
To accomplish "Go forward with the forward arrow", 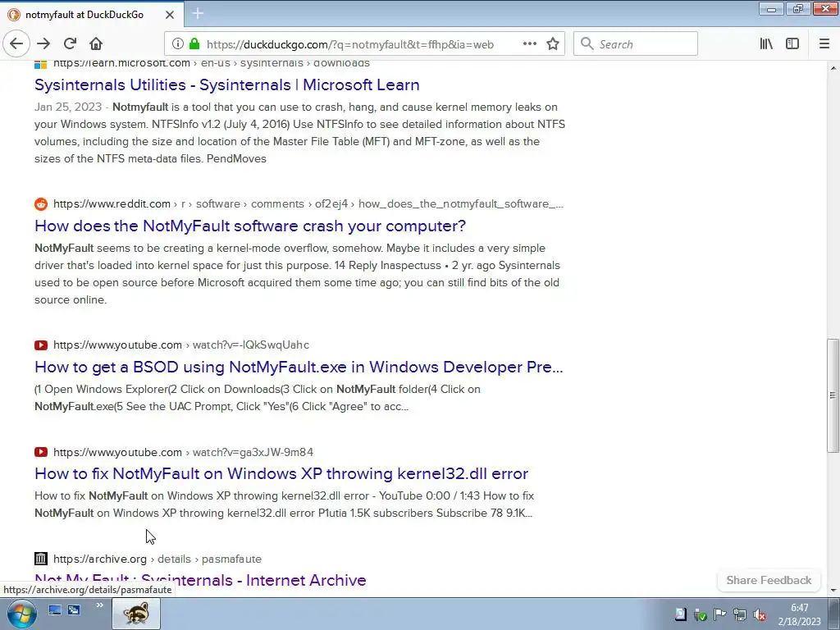I will click(43, 43).
